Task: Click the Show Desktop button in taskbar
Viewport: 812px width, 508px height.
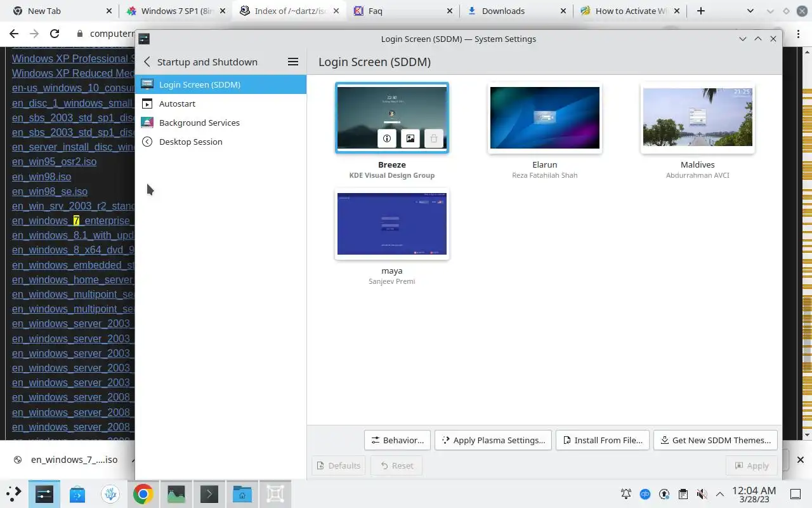Action: coord(796,493)
